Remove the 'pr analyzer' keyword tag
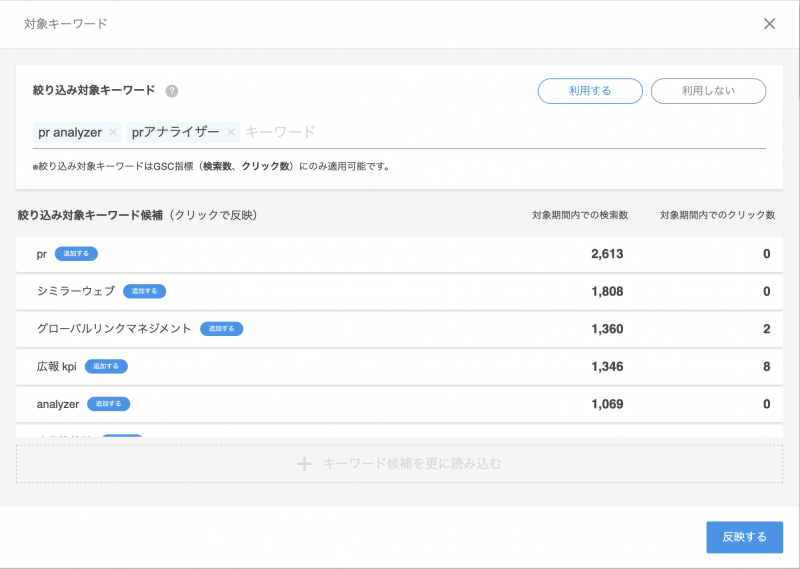The width and height of the screenshot is (800, 569). click(113, 132)
